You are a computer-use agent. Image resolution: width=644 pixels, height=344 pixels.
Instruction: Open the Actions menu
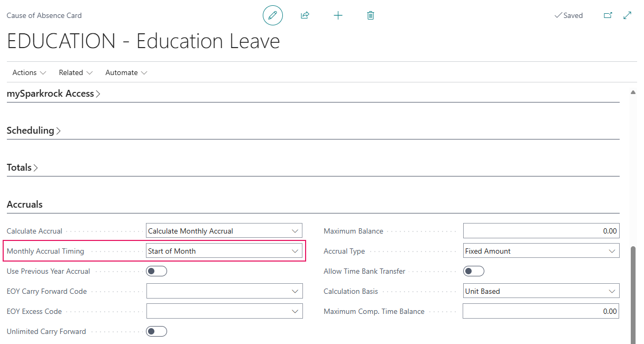tap(29, 72)
